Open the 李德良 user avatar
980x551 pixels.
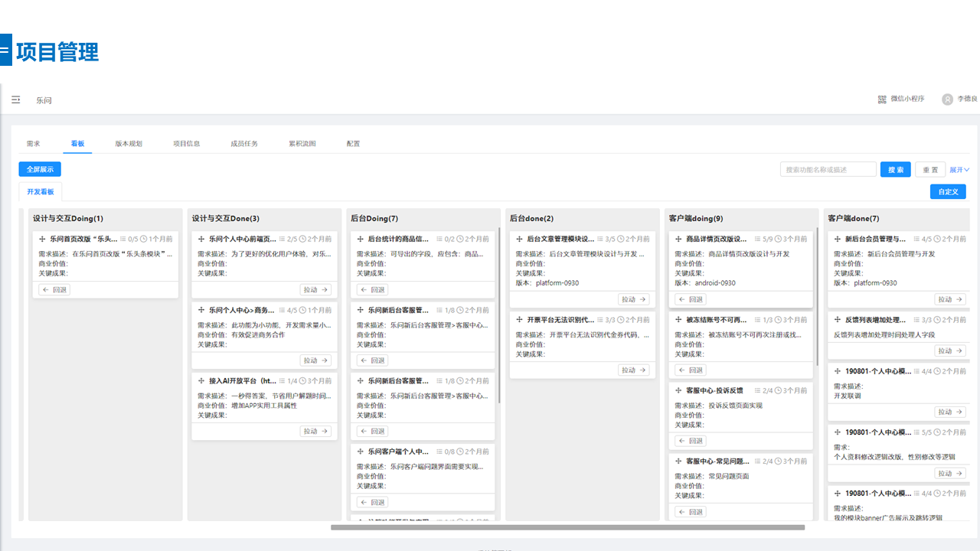(x=948, y=99)
